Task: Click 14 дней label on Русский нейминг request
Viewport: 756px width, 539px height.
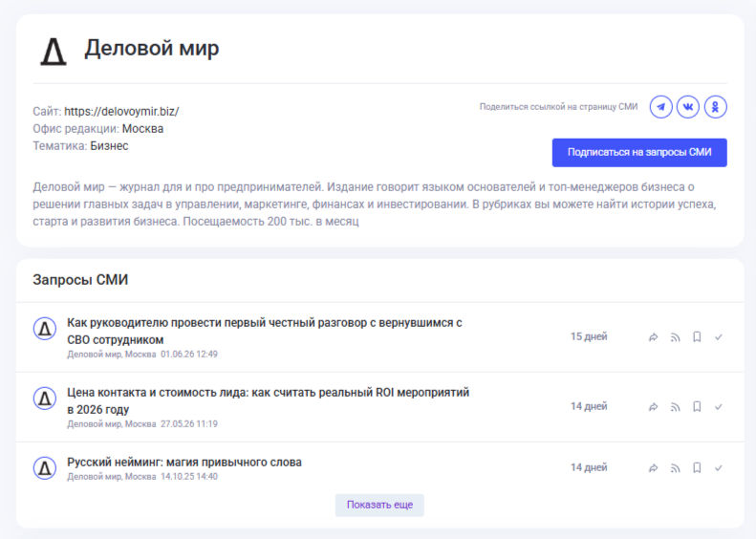Action: pyautogui.click(x=589, y=467)
